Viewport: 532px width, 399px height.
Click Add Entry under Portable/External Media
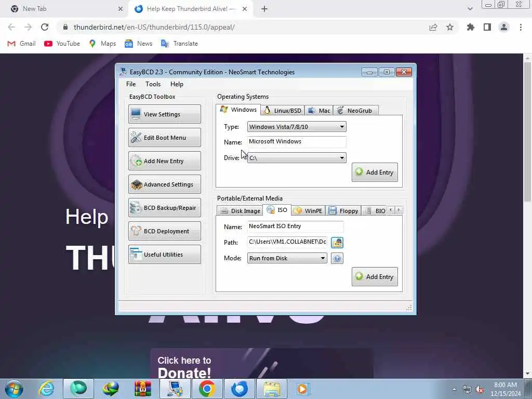click(x=375, y=276)
